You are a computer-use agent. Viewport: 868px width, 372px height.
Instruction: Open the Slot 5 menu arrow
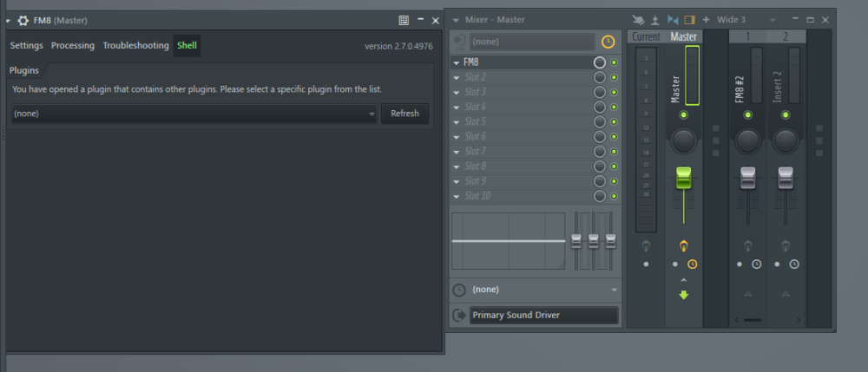[x=457, y=122]
